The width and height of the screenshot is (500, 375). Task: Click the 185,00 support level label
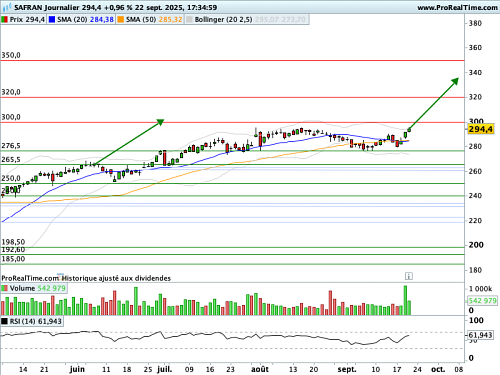[13, 259]
